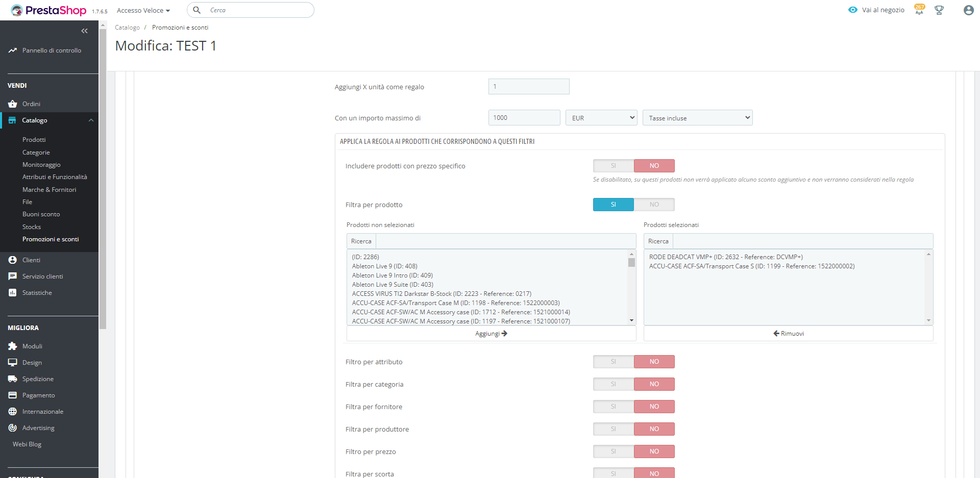Click the Spedizione truck icon
Screen dimensions: 980x478
13,379
